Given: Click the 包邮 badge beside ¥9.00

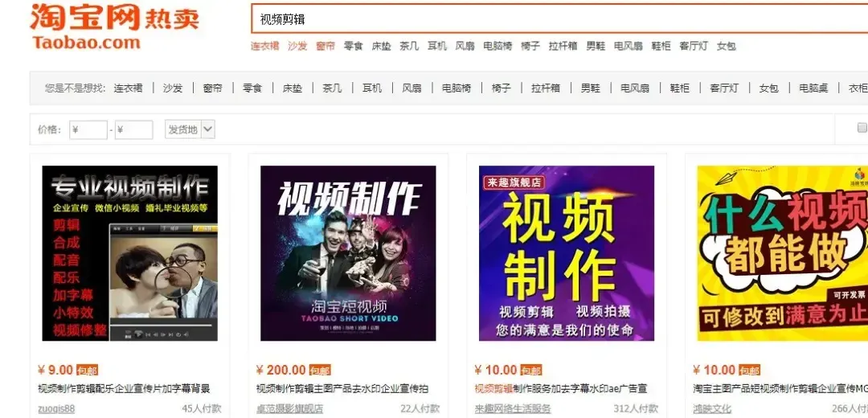Looking at the screenshot, I should 87,371.
